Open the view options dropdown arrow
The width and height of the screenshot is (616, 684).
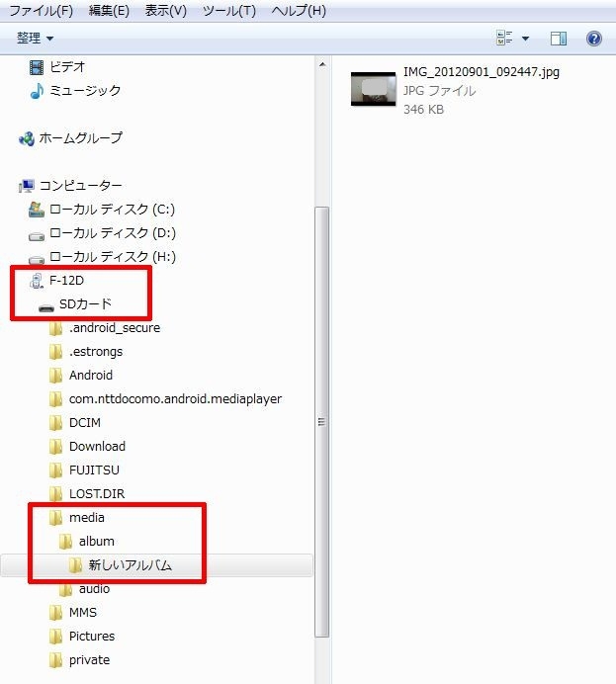[x=526, y=39]
